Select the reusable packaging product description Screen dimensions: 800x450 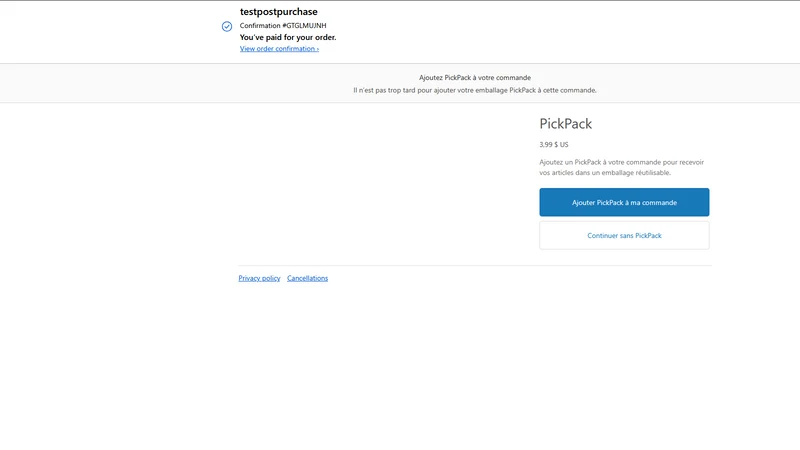pyautogui.click(x=621, y=167)
